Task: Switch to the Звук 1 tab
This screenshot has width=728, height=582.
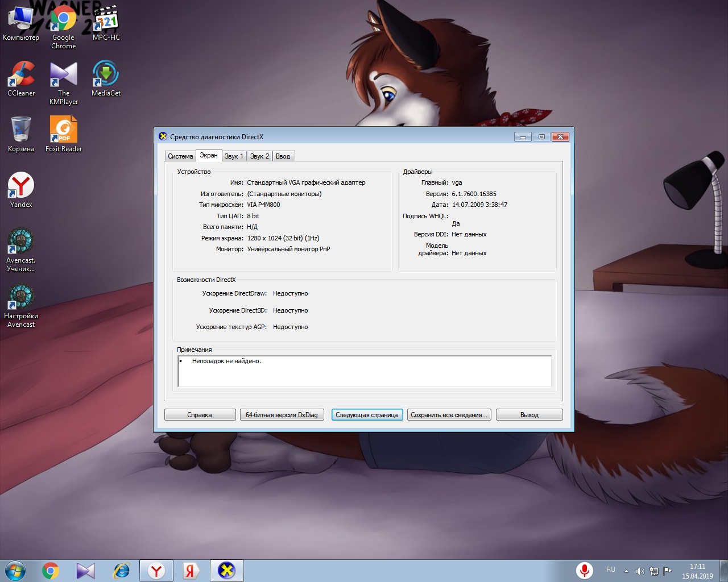Action: point(234,156)
